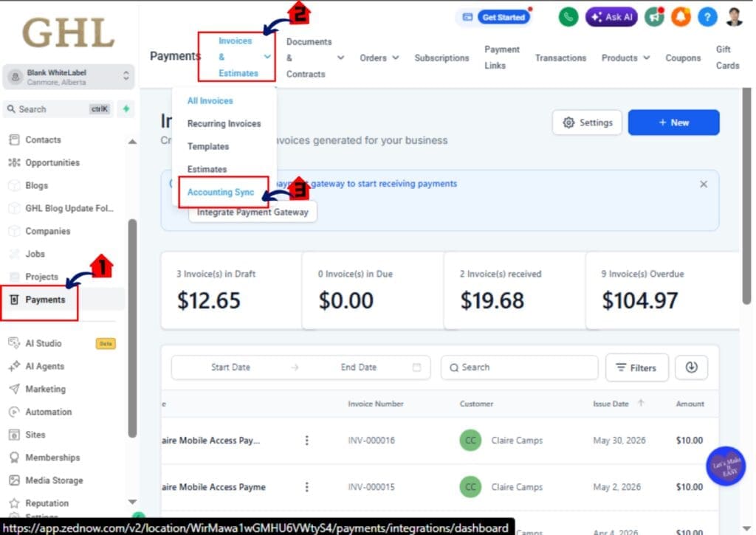Select Estimates menu item
This screenshot has width=756, height=535.
click(x=207, y=169)
